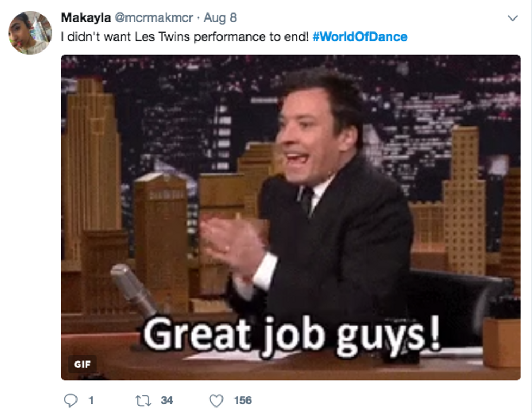Open the #WorldOfDance hashtag link
The image size is (532, 413).
[x=359, y=36]
